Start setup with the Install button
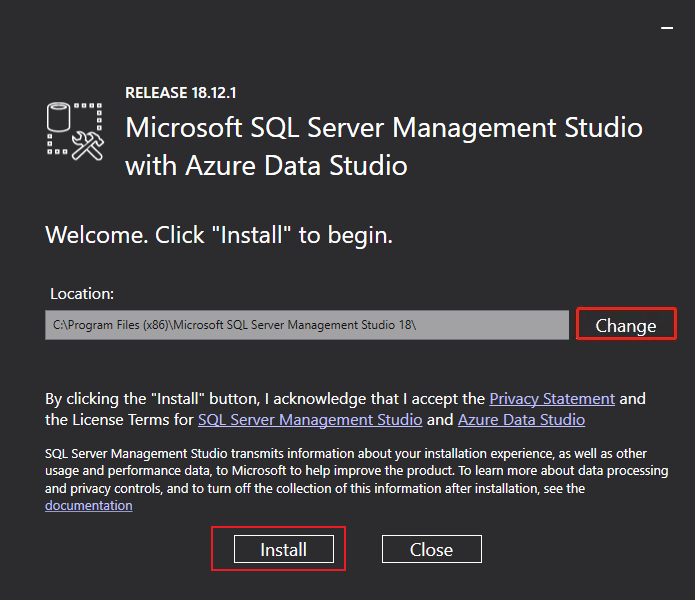Viewport: 695px width, 600px height. pyautogui.click(x=283, y=549)
